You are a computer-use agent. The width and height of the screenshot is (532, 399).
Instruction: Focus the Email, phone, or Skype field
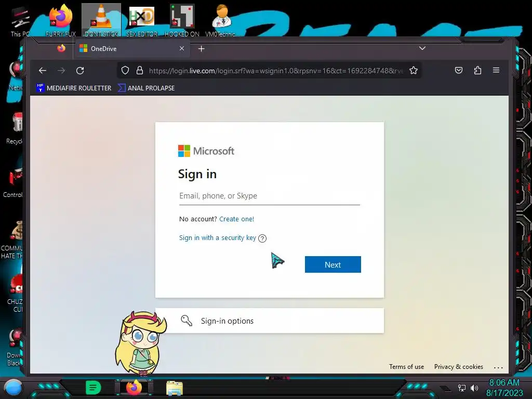270,196
